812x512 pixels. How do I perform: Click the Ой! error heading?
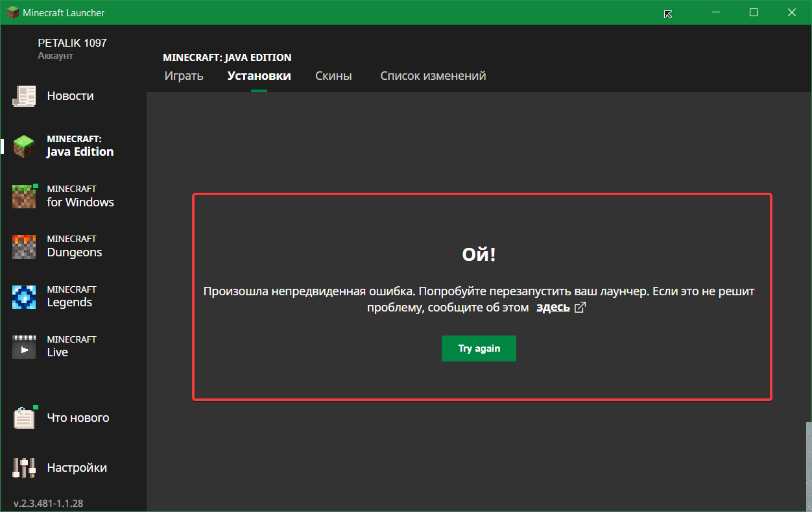(x=479, y=254)
